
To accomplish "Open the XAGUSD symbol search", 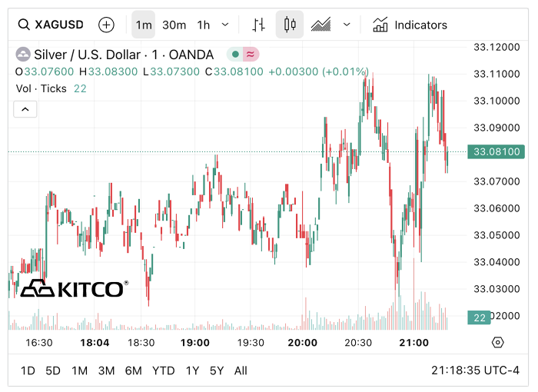I will pyautogui.click(x=51, y=25).
